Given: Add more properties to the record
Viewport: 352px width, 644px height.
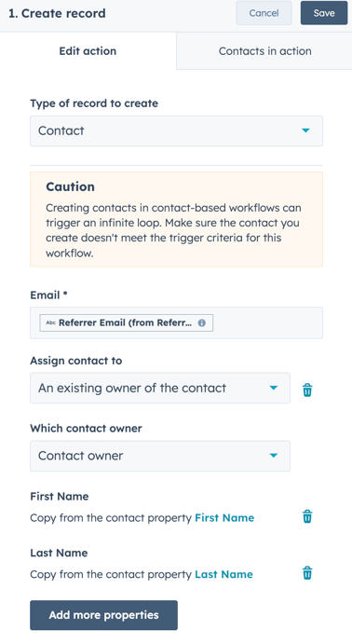Looking at the screenshot, I should 103,615.
